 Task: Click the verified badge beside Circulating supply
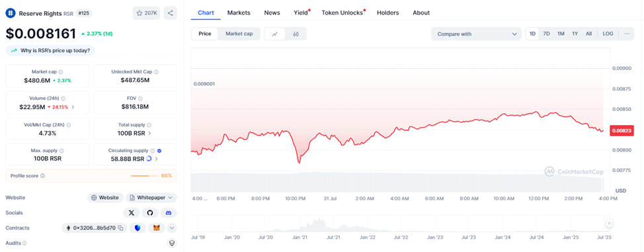[x=159, y=151]
